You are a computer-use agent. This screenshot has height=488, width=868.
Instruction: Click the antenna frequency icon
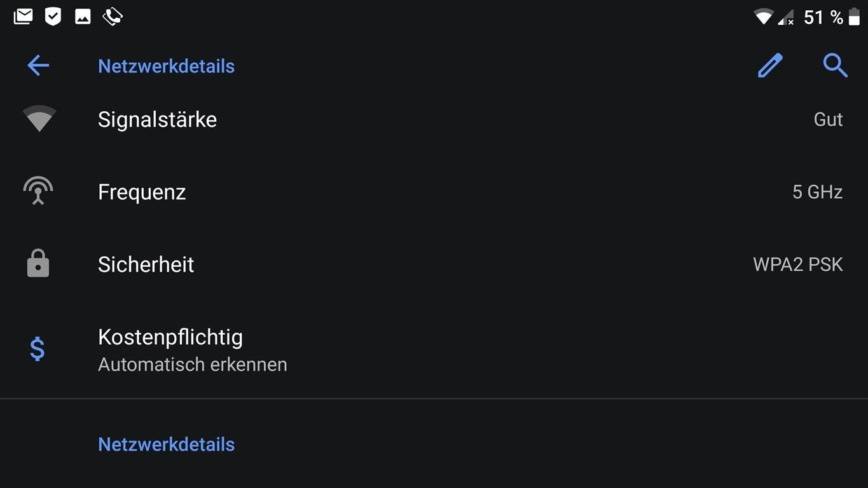click(x=38, y=191)
